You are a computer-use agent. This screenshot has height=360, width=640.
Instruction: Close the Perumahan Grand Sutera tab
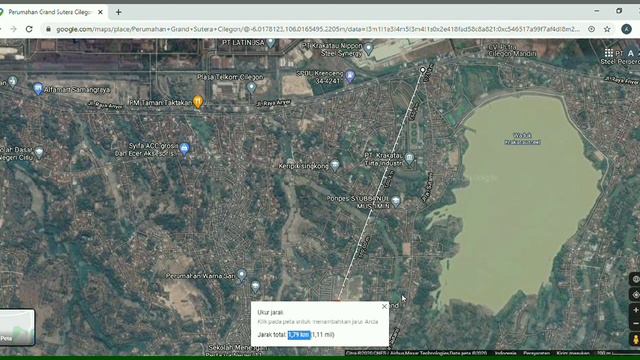(x=100, y=12)
